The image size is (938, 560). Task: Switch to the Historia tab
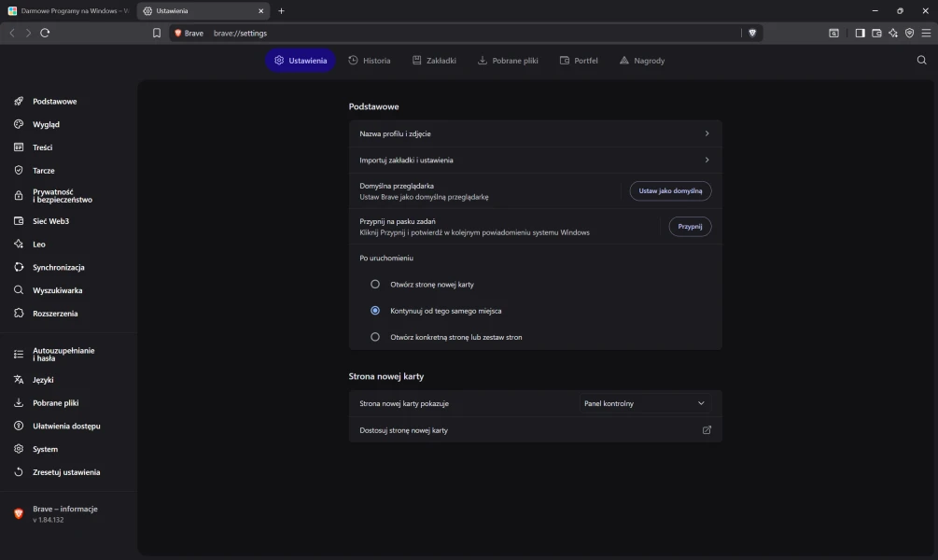[x=370, y=61]
